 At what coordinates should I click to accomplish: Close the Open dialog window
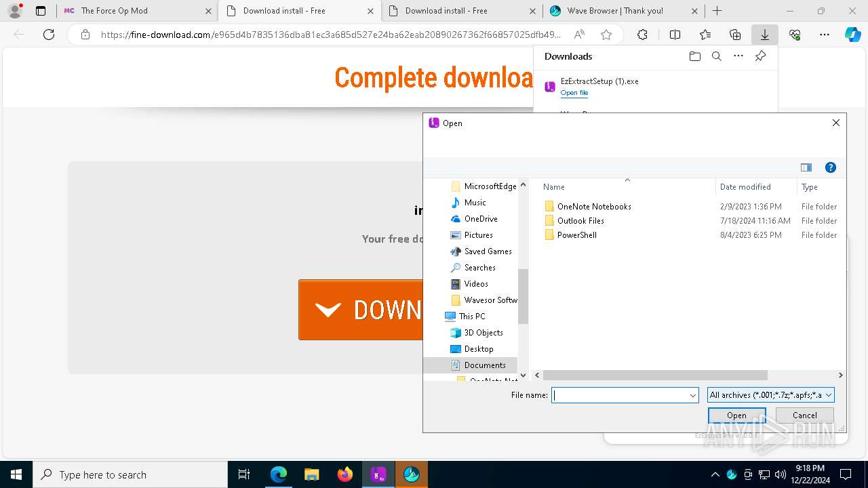[x=835, y=123]
